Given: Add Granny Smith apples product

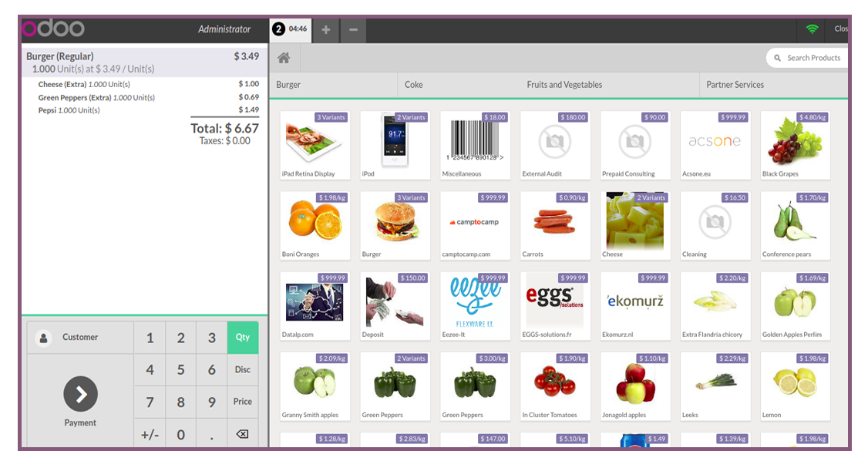Looking at the screenshot, I should [x=315, y=386].
